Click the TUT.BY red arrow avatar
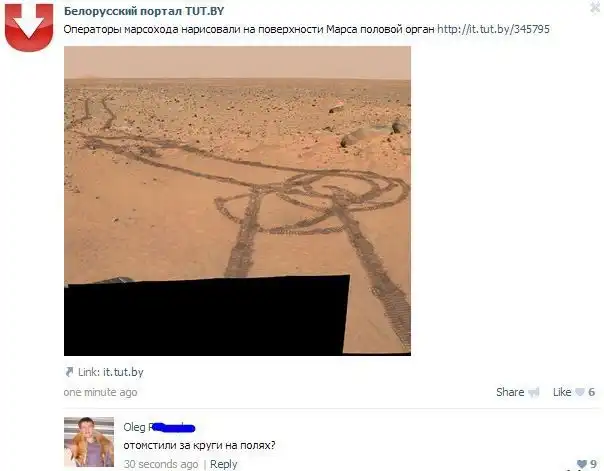This screenshot has height=471, width=604. pyautogui.click(x=29, y=28)
